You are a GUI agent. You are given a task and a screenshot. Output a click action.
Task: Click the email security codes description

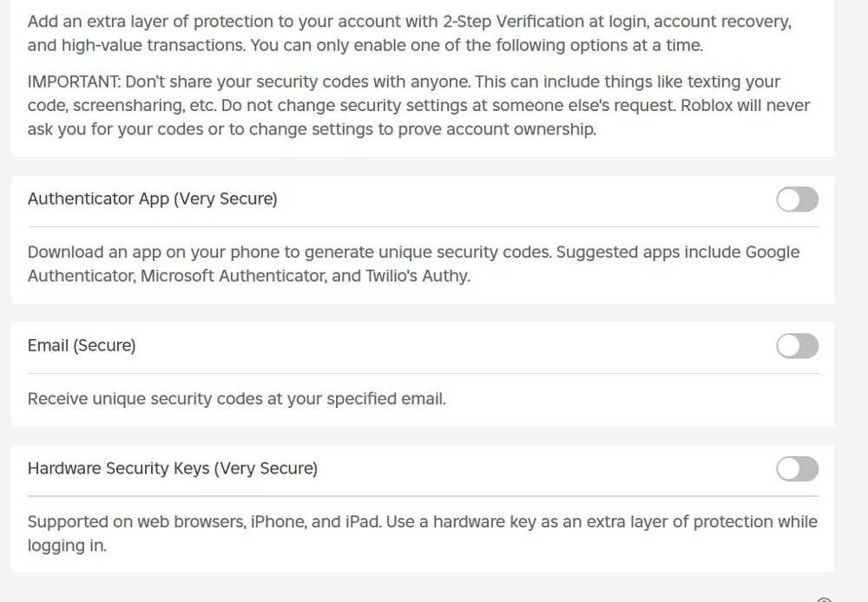[236, 400]
